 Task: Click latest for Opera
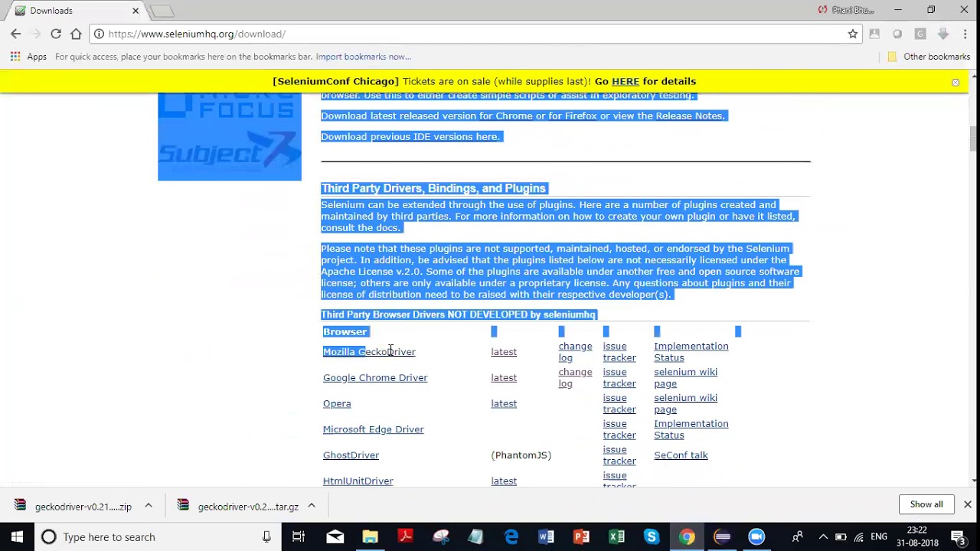click(x=504, y=404)
